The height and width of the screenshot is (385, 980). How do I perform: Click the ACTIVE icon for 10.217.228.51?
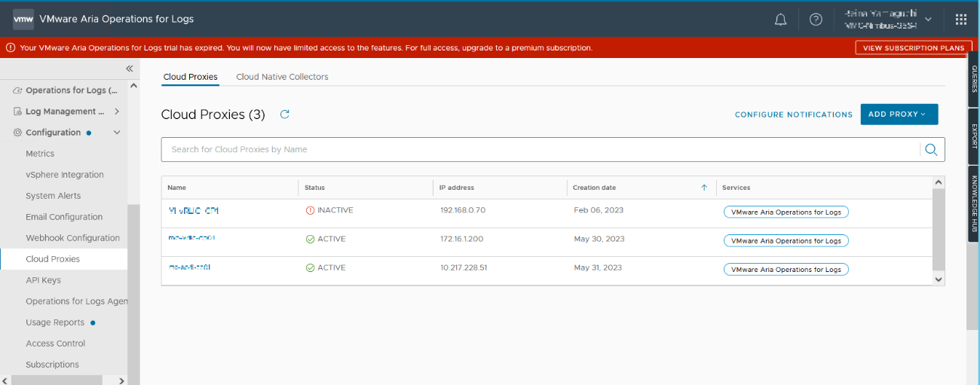coord(310,267)
